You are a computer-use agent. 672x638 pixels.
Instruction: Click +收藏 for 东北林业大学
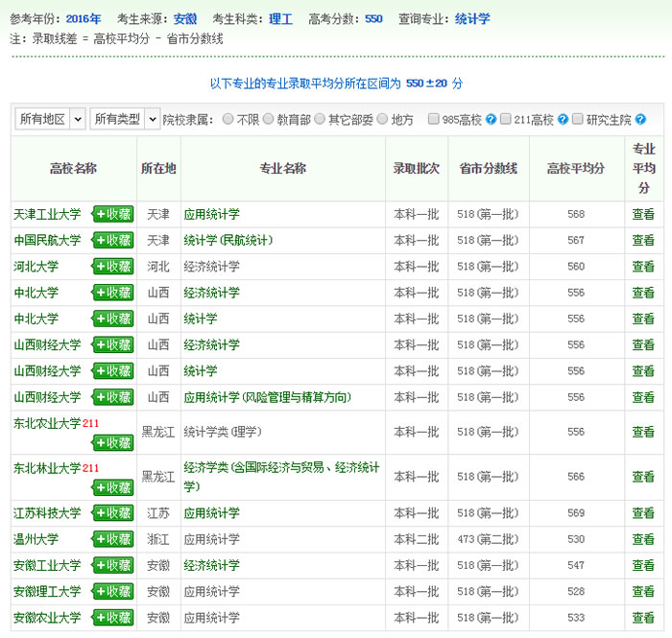[x=113, y=487]
